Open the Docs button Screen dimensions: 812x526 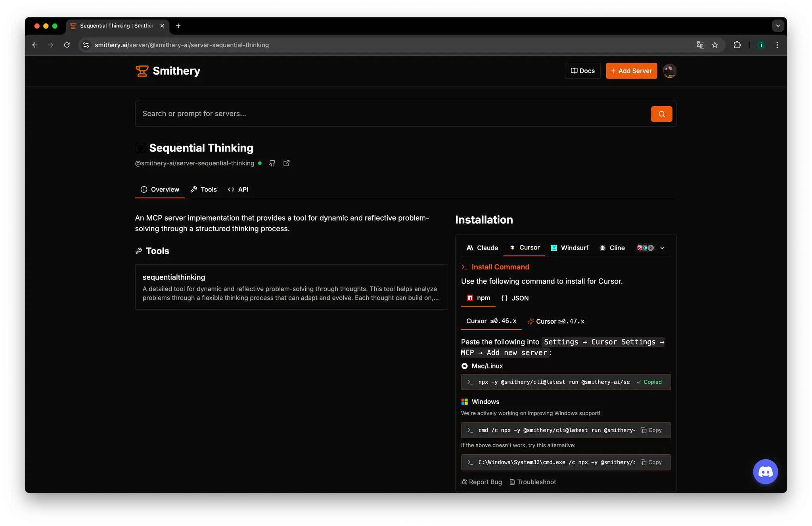[582, 71]
